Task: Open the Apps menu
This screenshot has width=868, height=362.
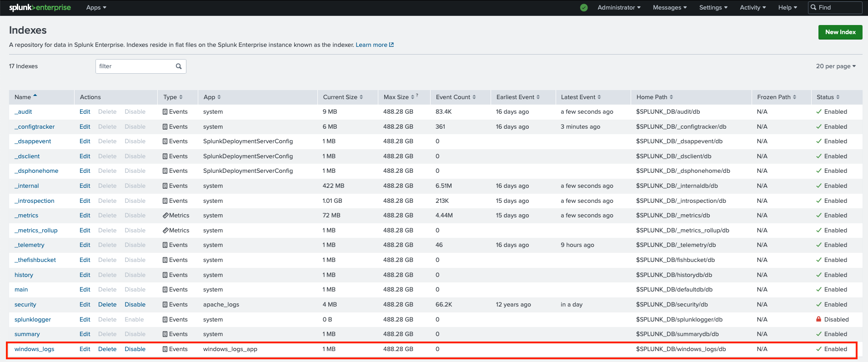Action: point(96,7)
